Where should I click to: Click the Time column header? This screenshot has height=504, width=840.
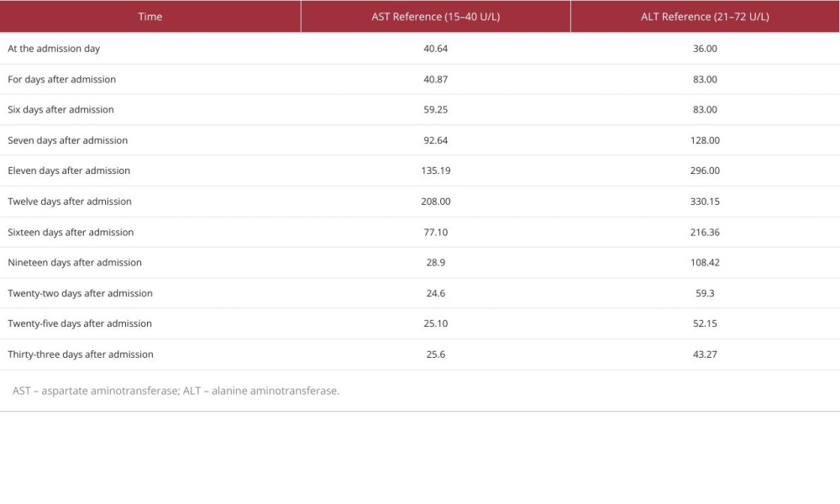point(150,17)
